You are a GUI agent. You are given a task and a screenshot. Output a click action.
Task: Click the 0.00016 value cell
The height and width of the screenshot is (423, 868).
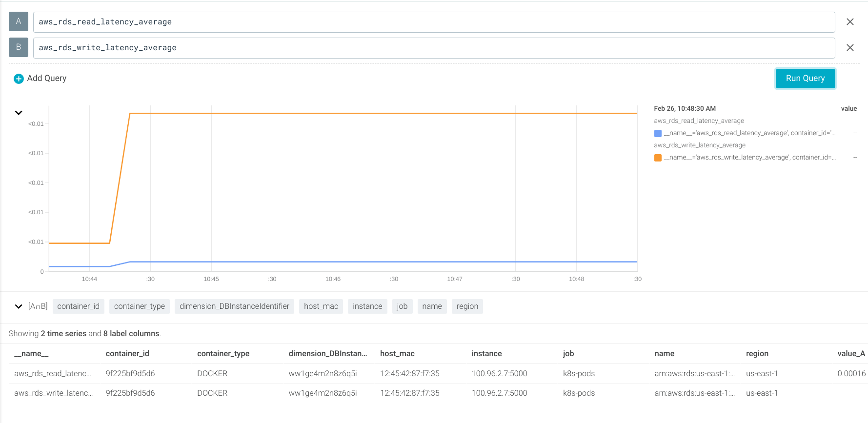pyautogui.click(x=851, y=374)
